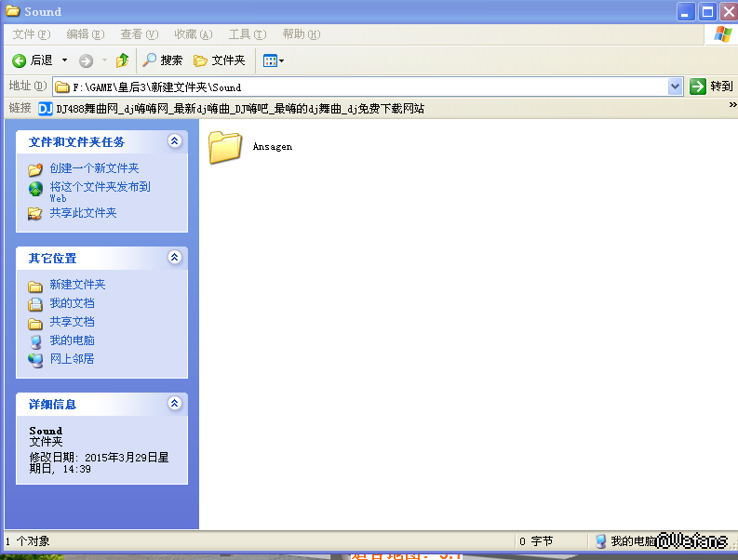Open the 收藏(A) menu
The width and height of the screenshot is (738, 560).
194,34
